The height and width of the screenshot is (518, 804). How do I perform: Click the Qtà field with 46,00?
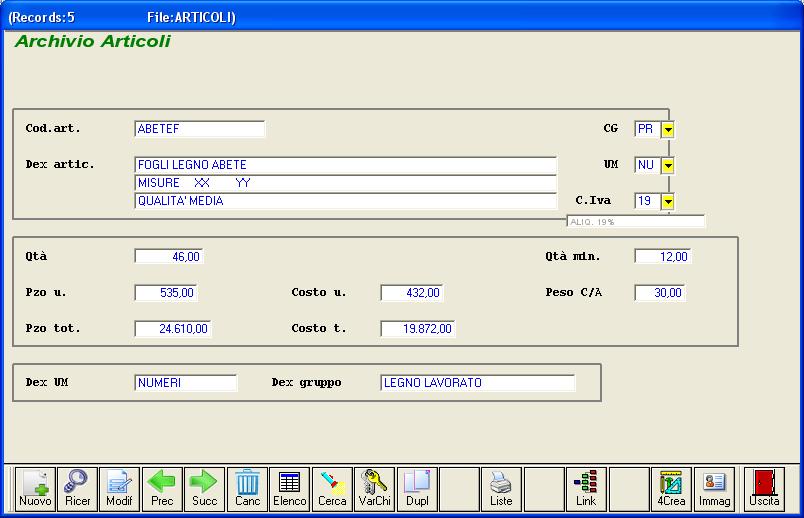pyautogui.click(x=169, y=256)
